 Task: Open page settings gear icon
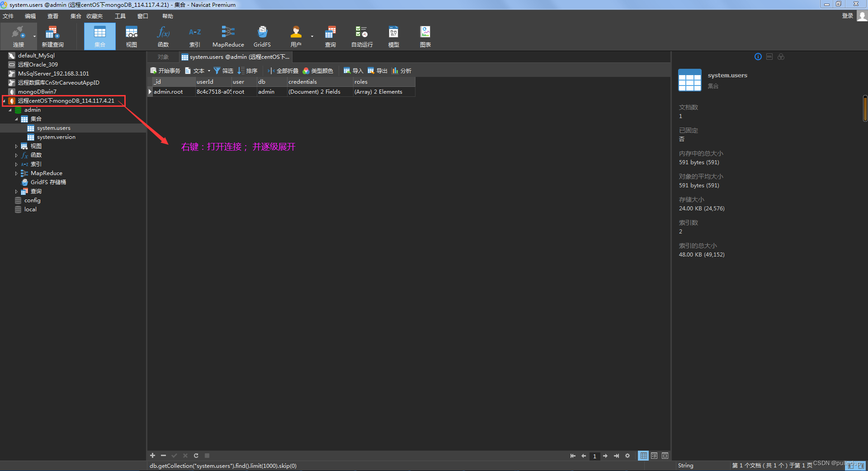[x=627, y=456]
